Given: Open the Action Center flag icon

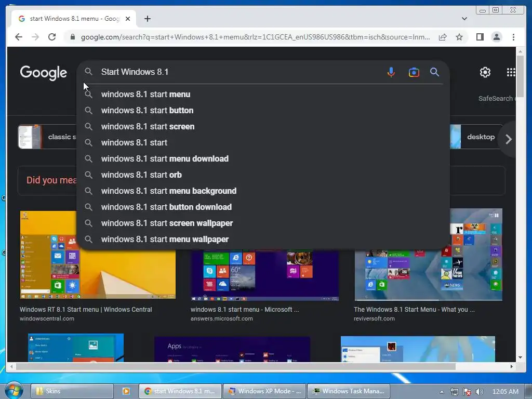Looking at the screenshot, I should pyautogui.click(x=467, y=392).
